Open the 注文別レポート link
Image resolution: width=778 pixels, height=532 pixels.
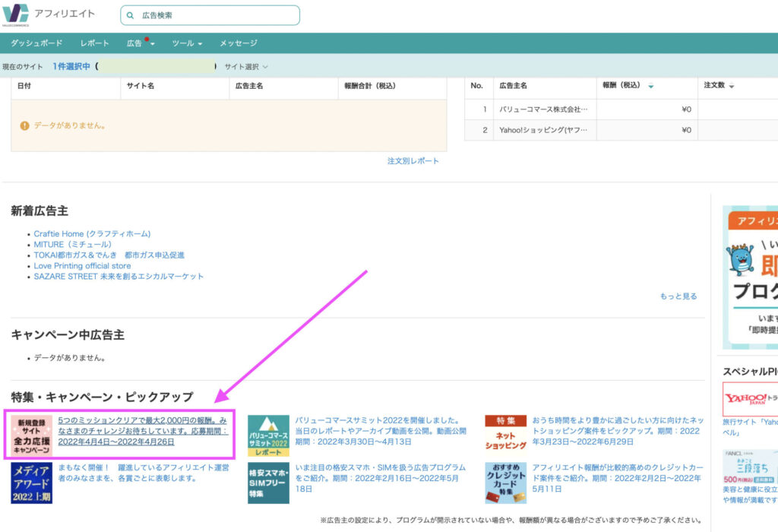point(413,161)
